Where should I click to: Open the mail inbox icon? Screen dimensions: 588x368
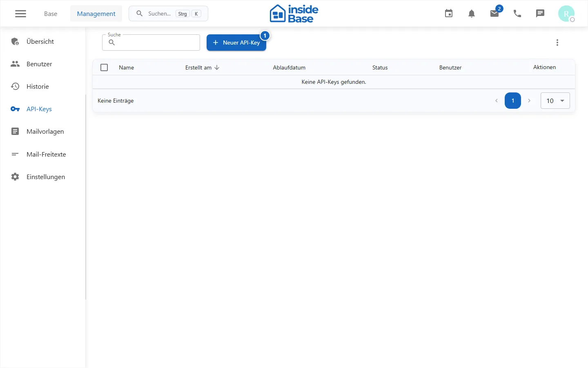pos(494,13)
